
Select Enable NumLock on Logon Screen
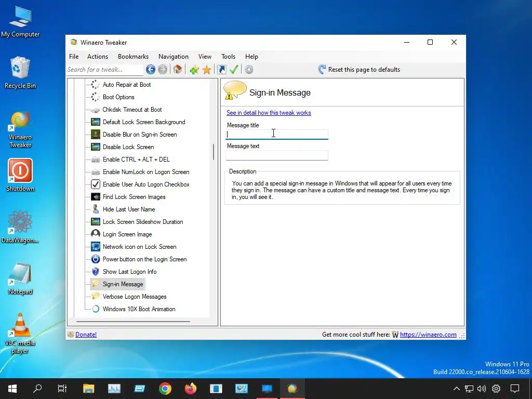tap(146, 172)
